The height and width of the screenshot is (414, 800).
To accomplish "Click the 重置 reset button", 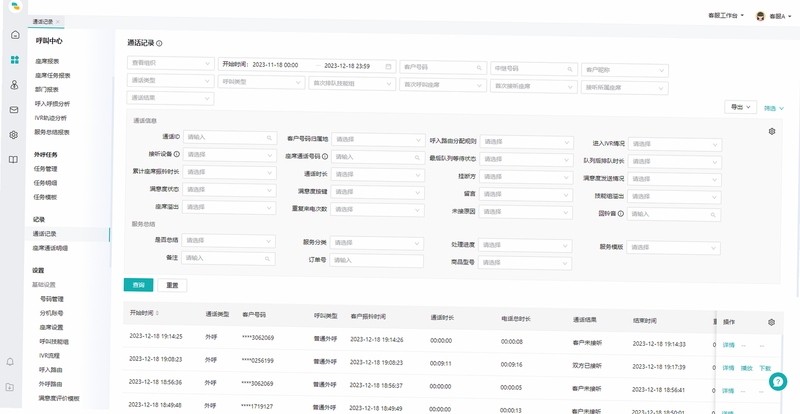I will tap(172, 286).
